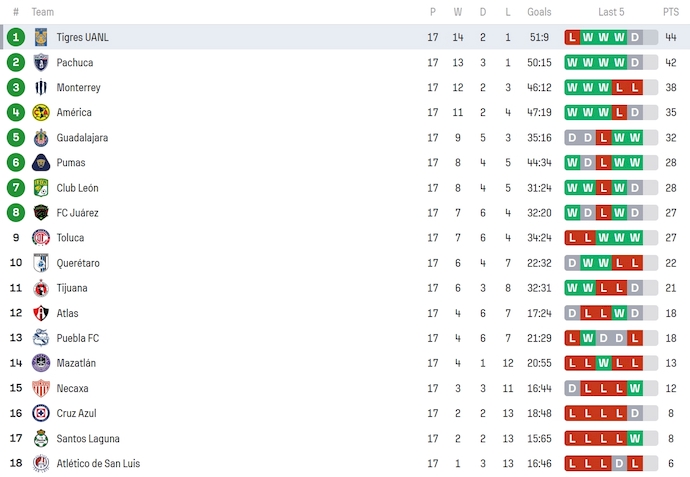Viewport: 690px width, 477px height.
Task: Click the Monterrey club crest
Action: pyautogui.click(x=41, y=87)
